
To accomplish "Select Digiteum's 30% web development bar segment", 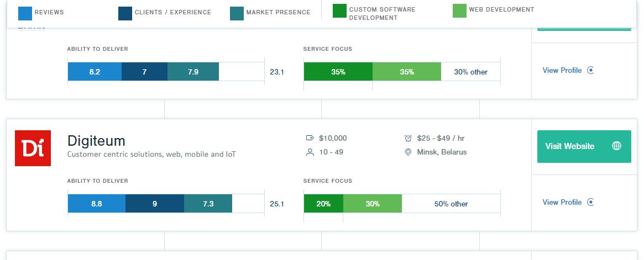I will pos(373,204).
